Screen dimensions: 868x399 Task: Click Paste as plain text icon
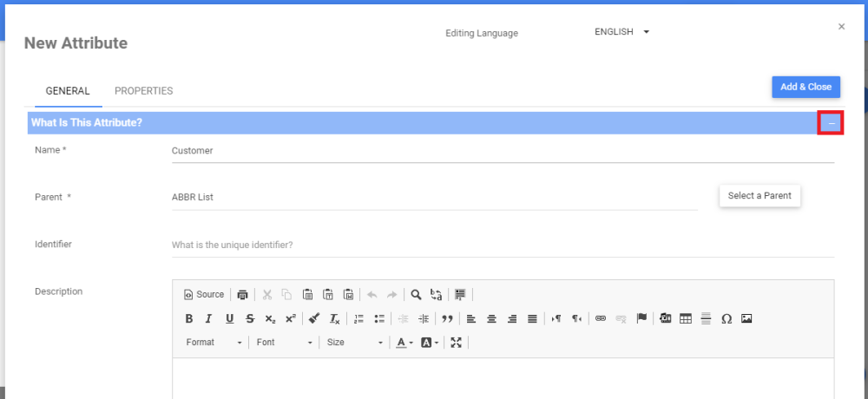click(328, 294)
